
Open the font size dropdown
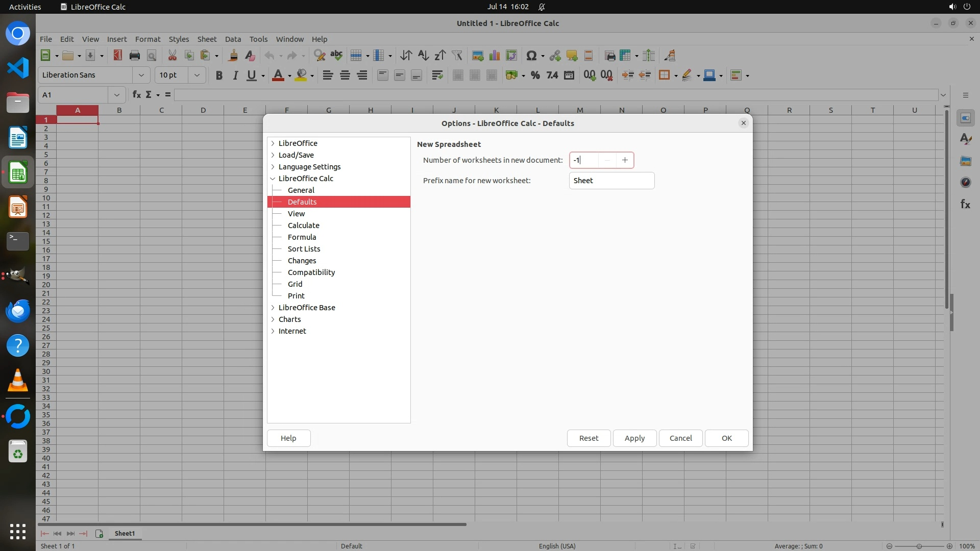click(x=197, y=76)
